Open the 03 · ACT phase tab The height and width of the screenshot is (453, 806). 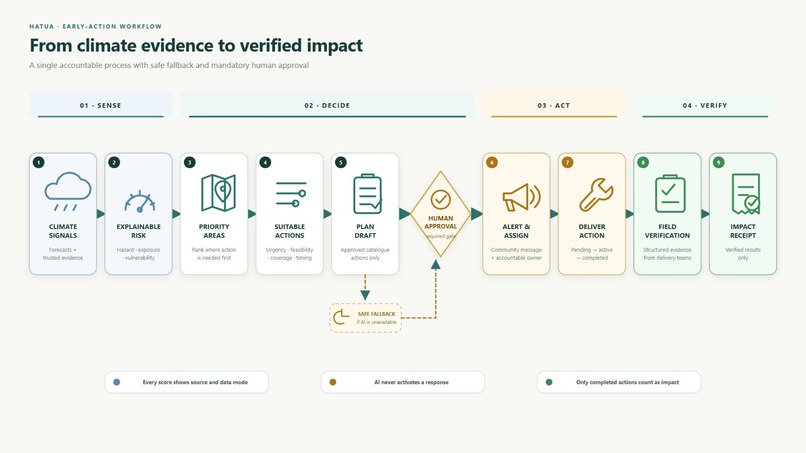(x=554, y=105)
